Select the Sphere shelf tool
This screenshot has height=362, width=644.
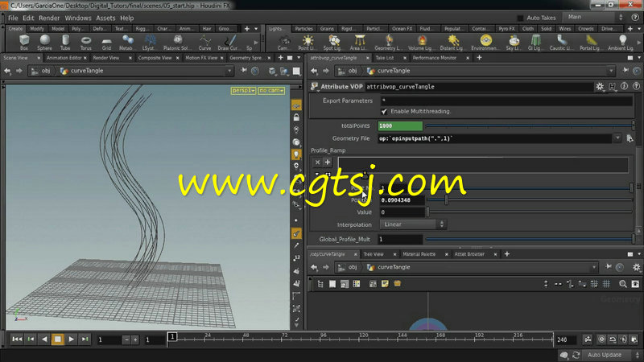click(45, 42)
